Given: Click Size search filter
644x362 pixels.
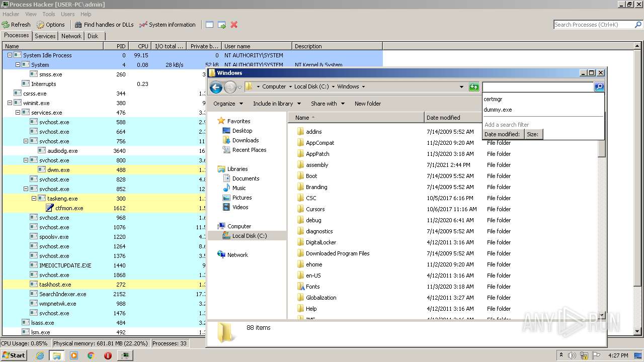Looking at the screenshot, I should (533, 134).
